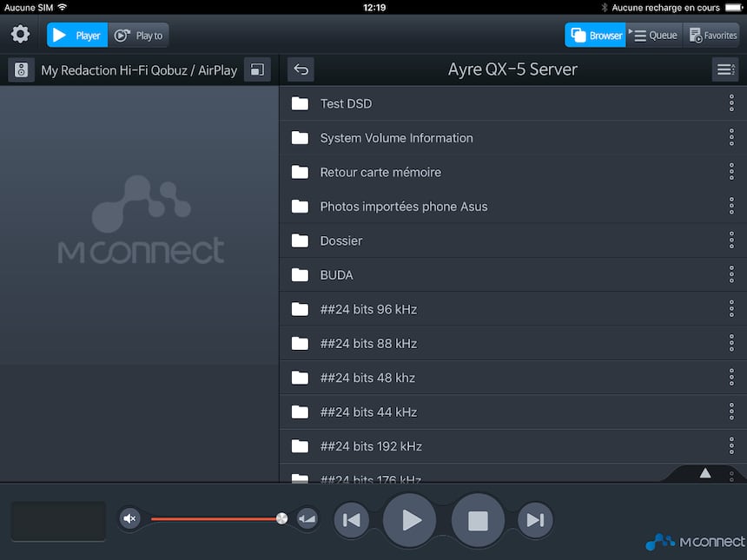The width and height of the screenshot is (747, 560).
Task: Click the ##24 bits 192 kHz folder icon
Action: [x=300, y=446]
